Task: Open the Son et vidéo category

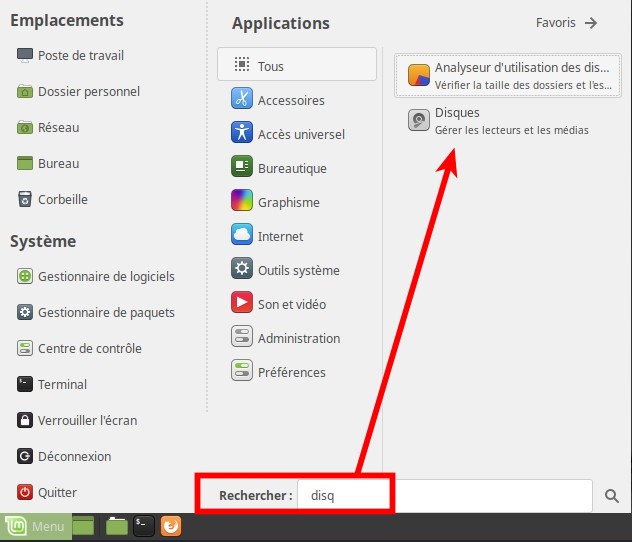Action: pyautogui.click(x=291, y=304)
